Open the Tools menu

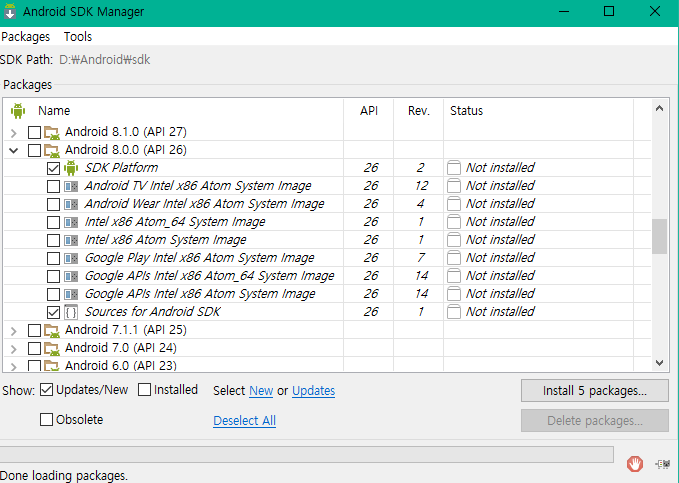point(78,37)
